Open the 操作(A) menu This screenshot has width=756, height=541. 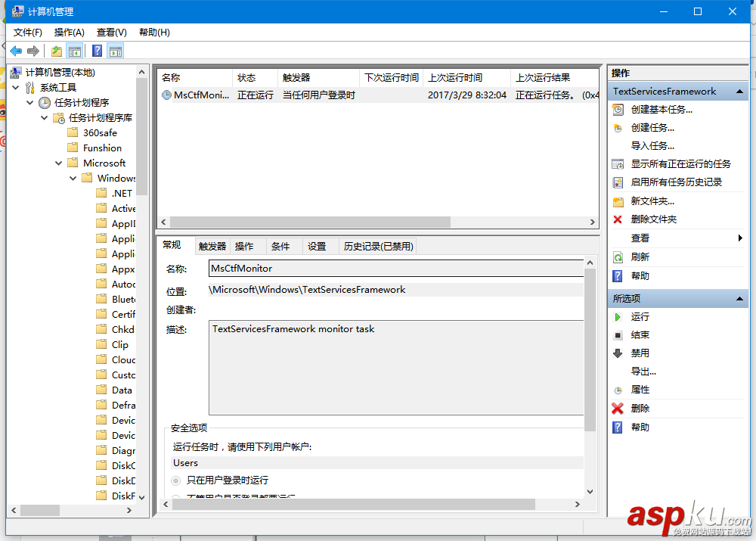point(69,32)
